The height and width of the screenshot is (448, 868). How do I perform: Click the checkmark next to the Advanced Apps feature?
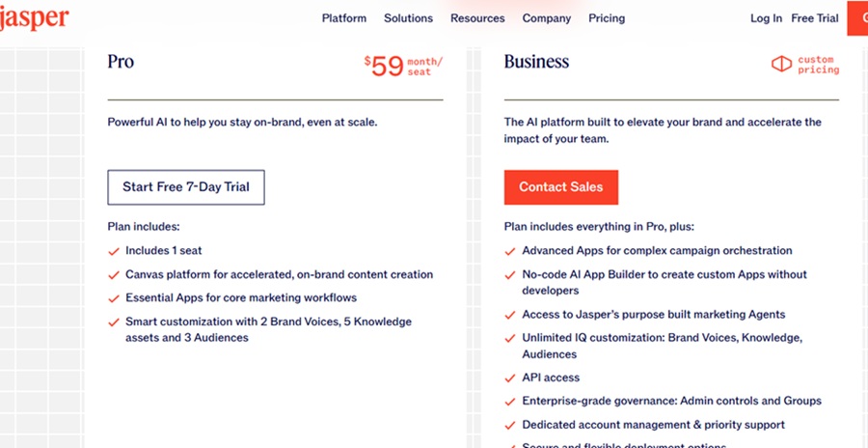click(x=510, y=251)
